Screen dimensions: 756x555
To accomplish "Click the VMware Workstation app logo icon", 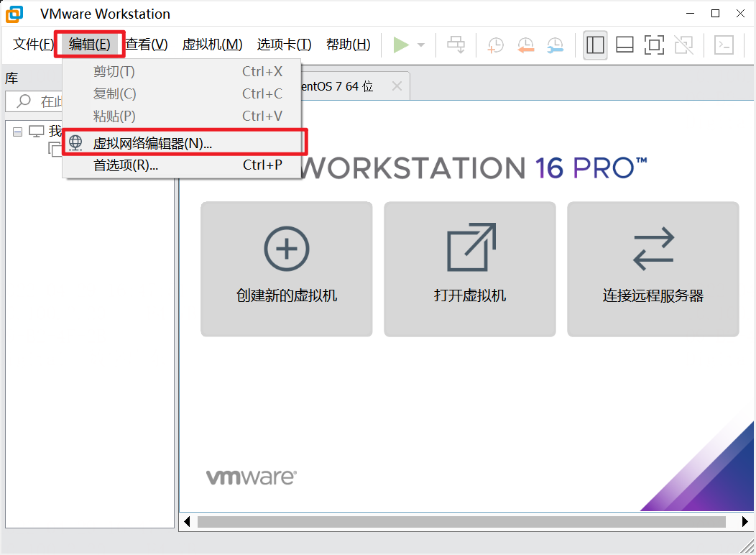I will (x=14, y=14).
